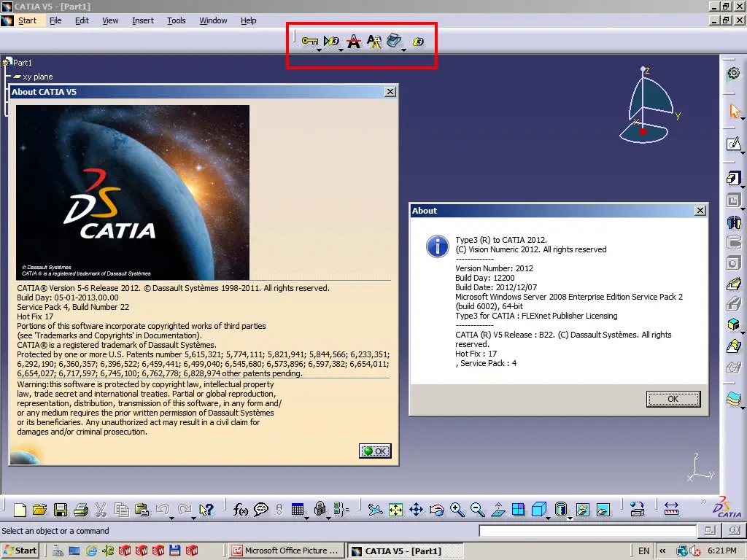Expand the dropdown arrow under the key icon

[x=320, y=50]
